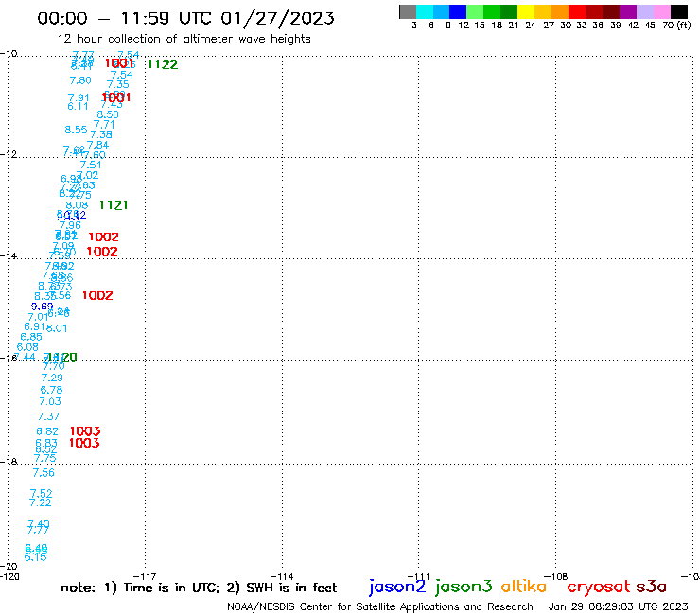Click the wave height value 7.35

click(x=118, y=84)
